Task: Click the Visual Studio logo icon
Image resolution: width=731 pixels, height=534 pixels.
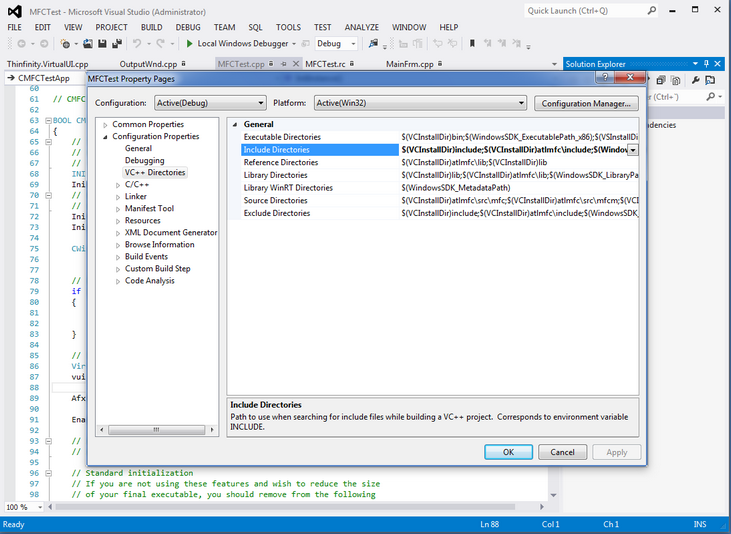Action: pyautogui.click(x=15, y=12)
